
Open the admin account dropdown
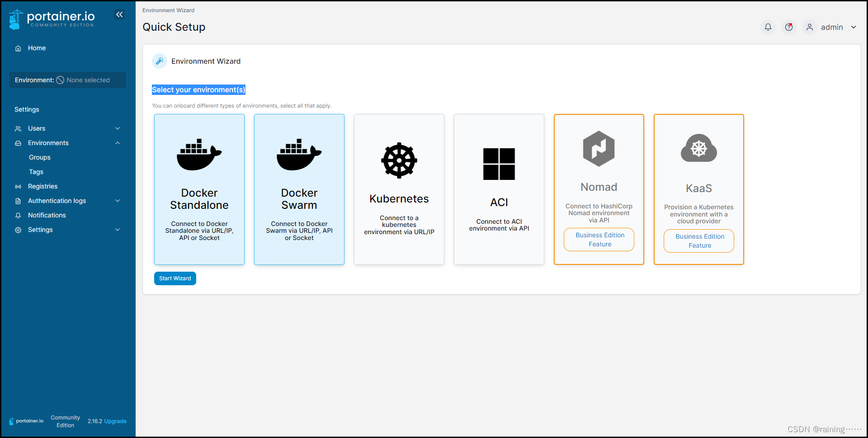(x=832, y=27)
